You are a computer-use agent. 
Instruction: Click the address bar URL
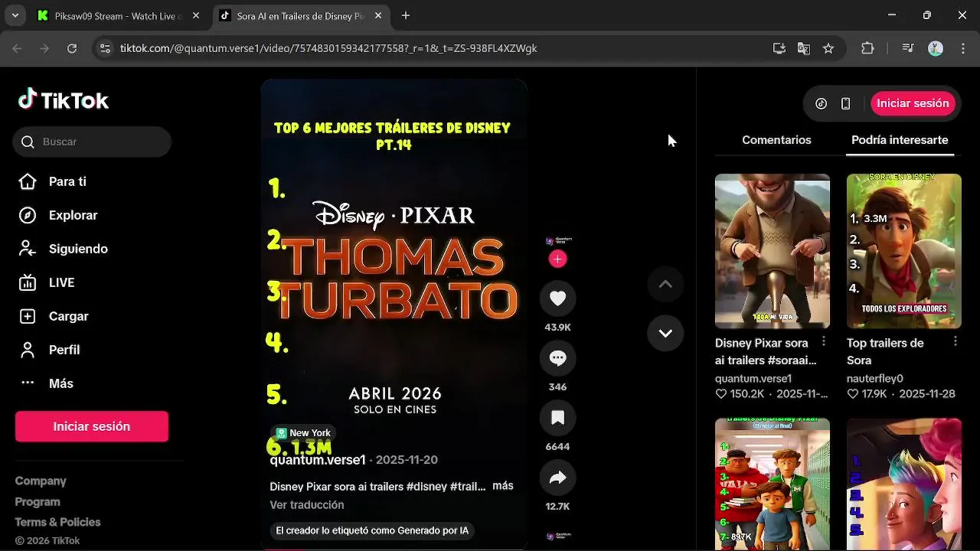tap(328, 48)
